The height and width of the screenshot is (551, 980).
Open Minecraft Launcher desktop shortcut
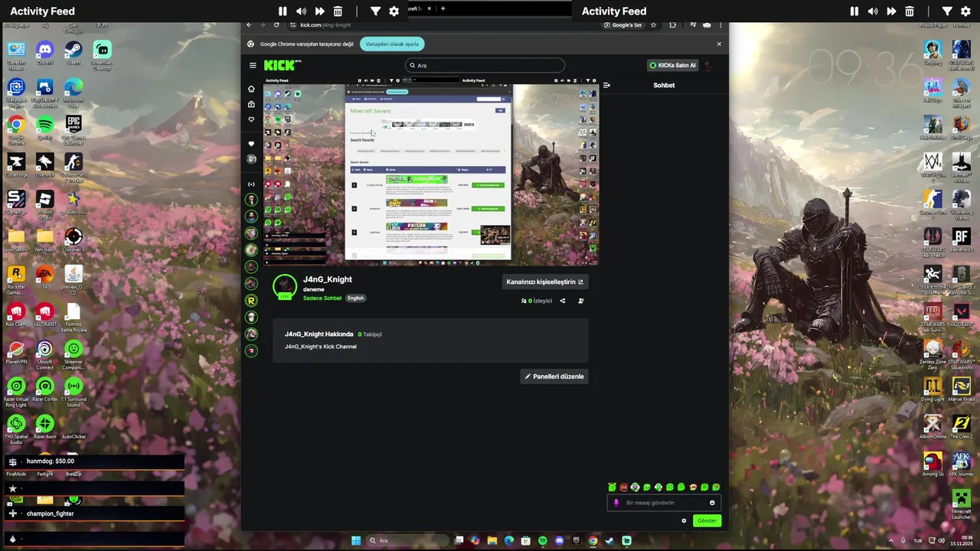pyautogui.click(x=961, y=505)
